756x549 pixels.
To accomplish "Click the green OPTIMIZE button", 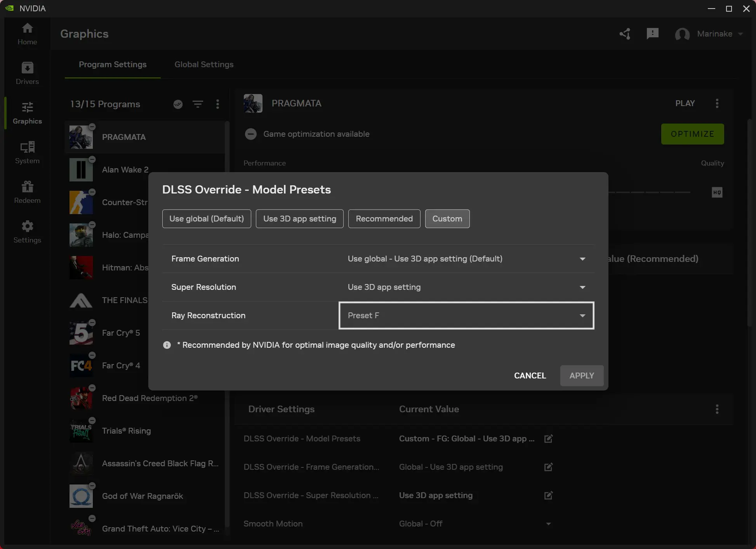I will pos(692,134).
